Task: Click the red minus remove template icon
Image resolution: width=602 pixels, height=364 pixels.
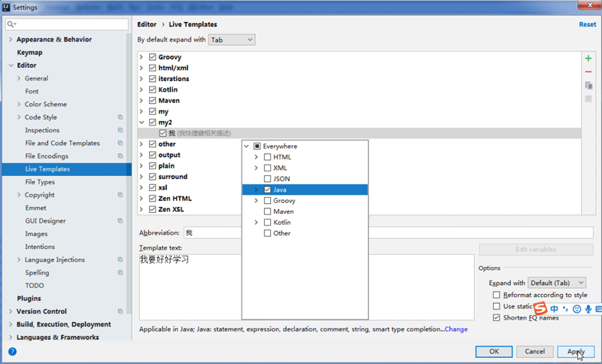Action: tap(588, 72)
